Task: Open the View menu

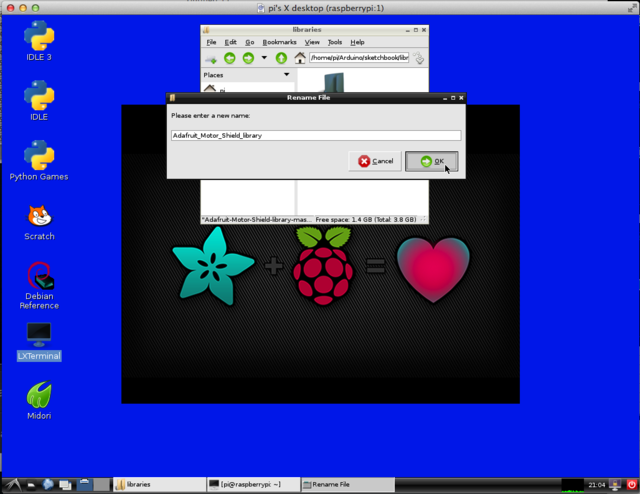Action: tap(312, 42)
